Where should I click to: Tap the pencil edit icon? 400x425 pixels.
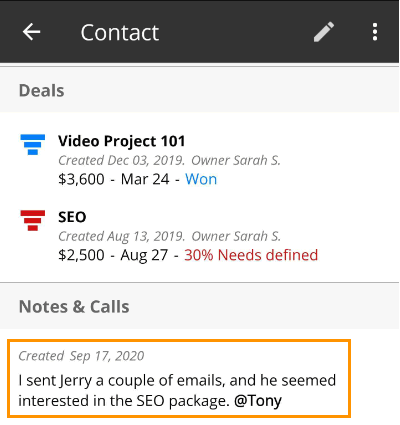click(x=324, y=32)
